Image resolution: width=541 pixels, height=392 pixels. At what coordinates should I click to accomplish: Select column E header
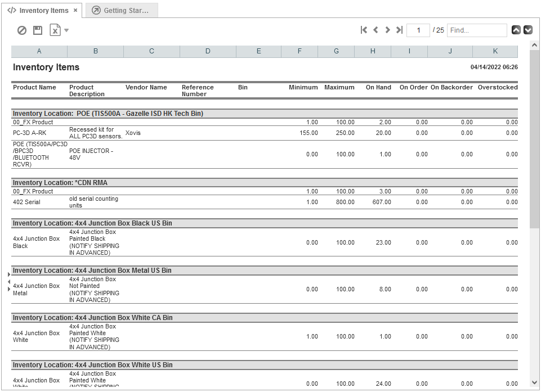pos(259,51)
